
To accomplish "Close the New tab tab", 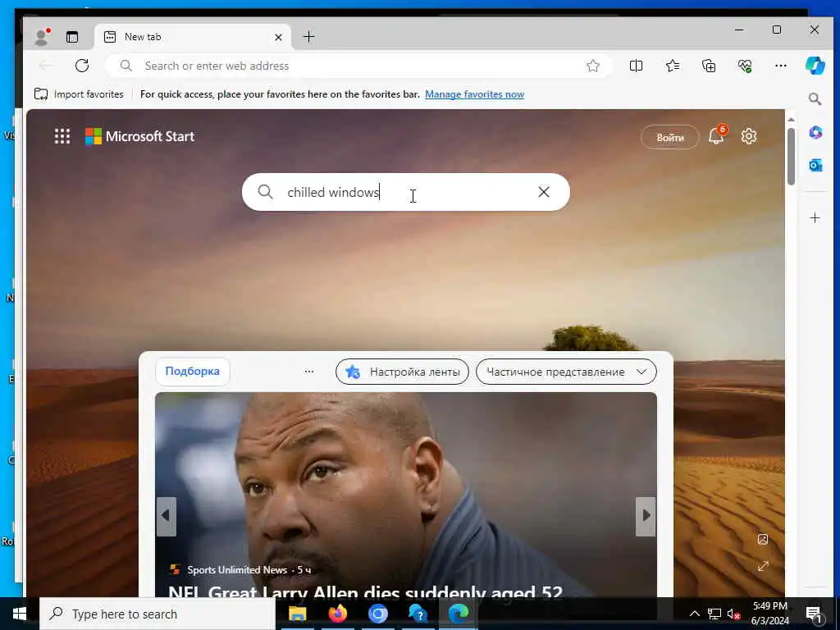I will [x=278, y=37].
